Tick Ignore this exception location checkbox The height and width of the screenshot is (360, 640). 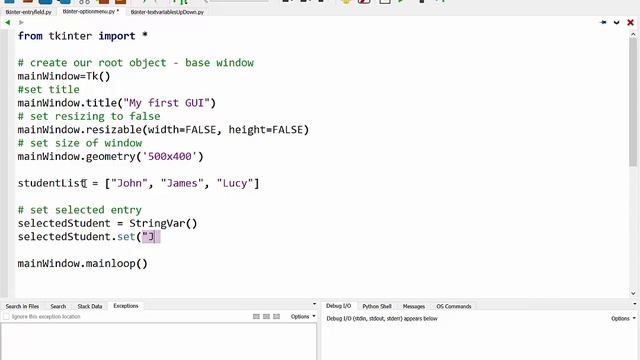pyautogui.click(x=6, y=317)
